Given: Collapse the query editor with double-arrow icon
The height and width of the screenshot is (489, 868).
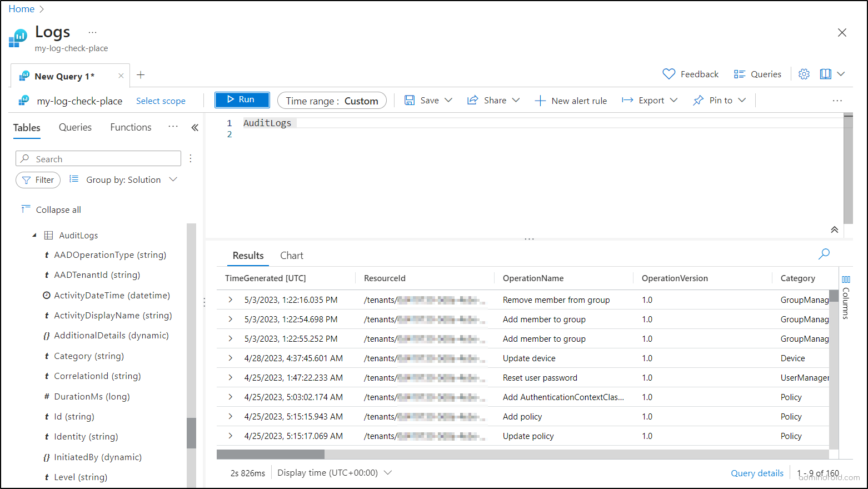Looking at the screenshot, I should [x=834, y=229].
